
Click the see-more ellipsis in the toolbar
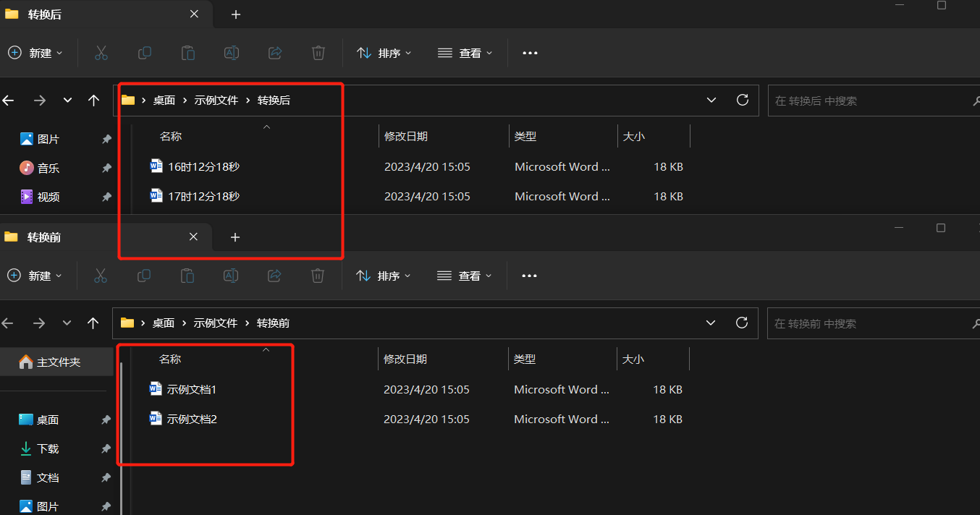[x=529, y=52]
